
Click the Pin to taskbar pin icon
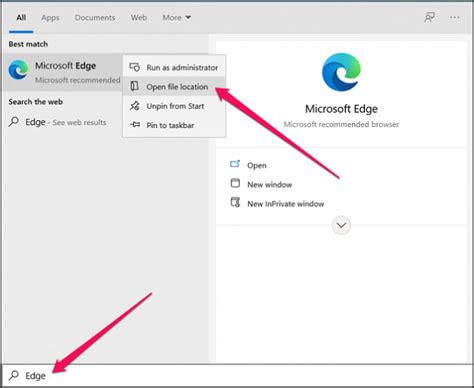(135, 125)
